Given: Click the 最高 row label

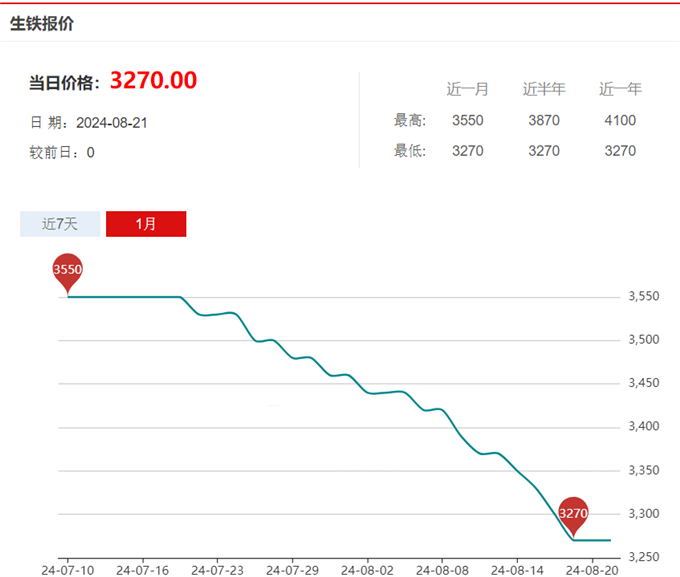Looking at the screenshot, I should tap(410, 121).
